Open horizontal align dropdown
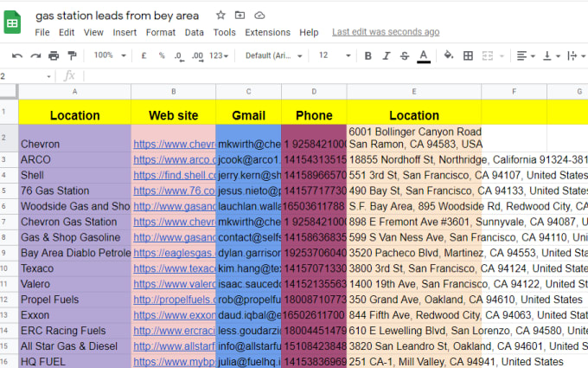588x368 pixels. coord(526,56)
